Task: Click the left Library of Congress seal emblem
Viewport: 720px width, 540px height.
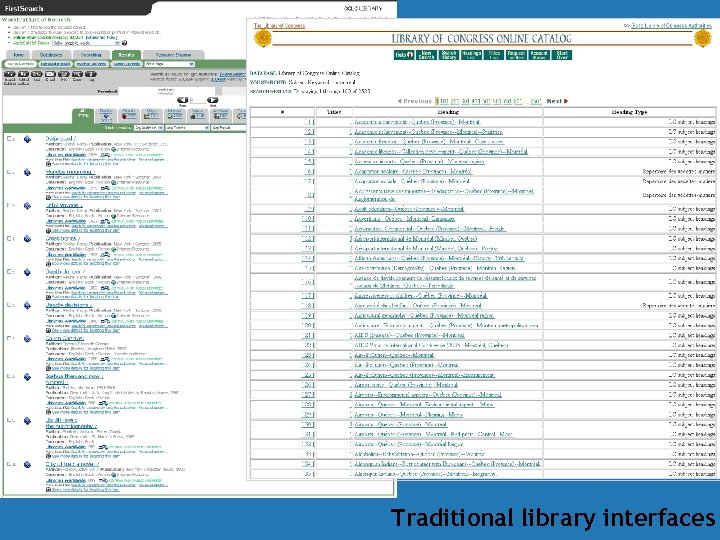Action: 263,39
